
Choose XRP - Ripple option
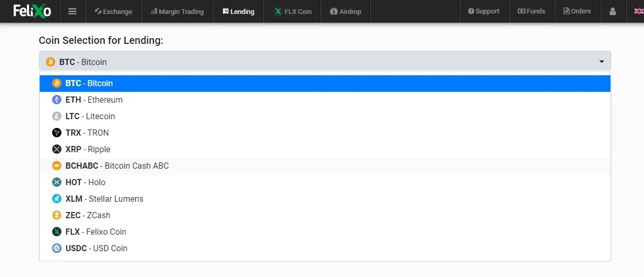325,149
